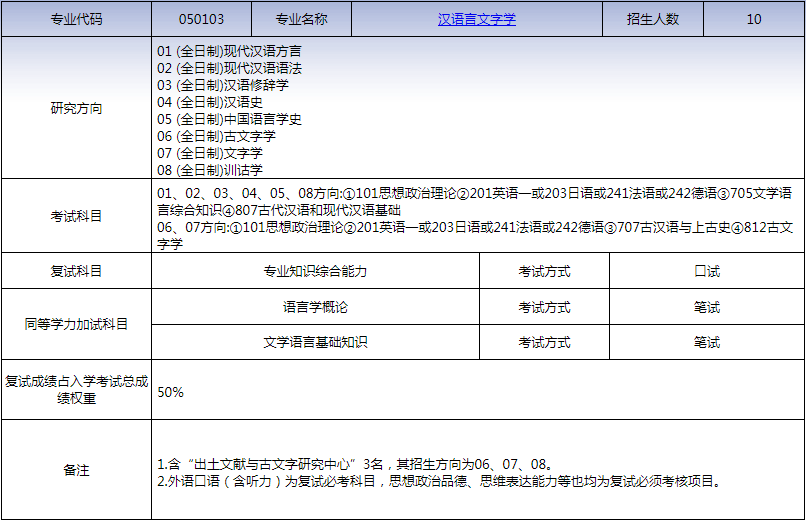Screen dimensions: 806x521
Task: Select the 文学语言基础知识 subject cell
Action: [315, 342]
